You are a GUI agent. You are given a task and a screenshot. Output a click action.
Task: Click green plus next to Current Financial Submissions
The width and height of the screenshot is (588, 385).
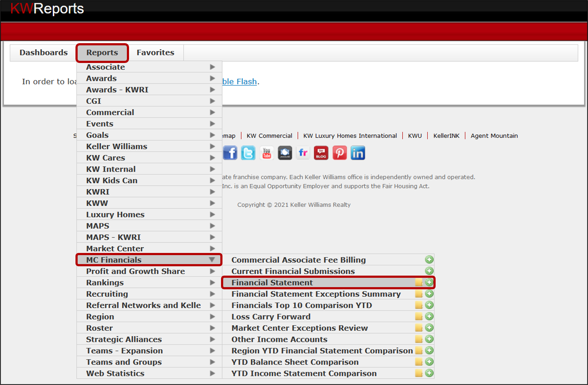pos(429,271)
